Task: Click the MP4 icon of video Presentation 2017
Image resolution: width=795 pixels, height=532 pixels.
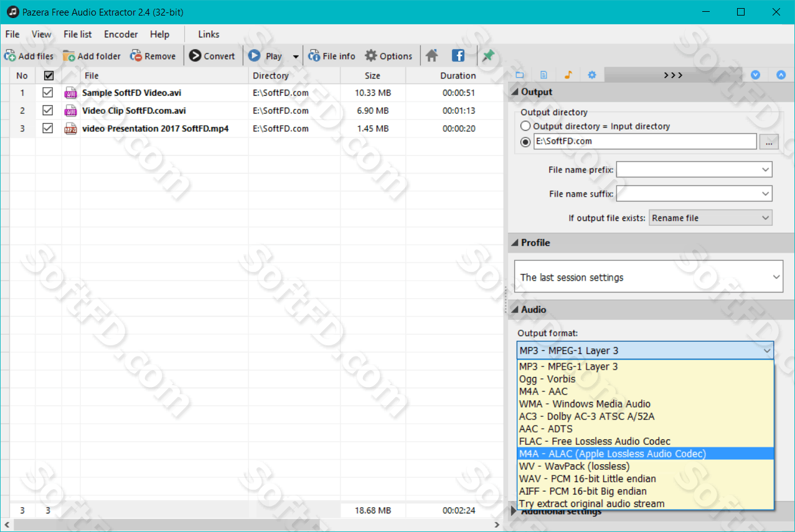Action: pyautogui.click(x=70, y=129)
